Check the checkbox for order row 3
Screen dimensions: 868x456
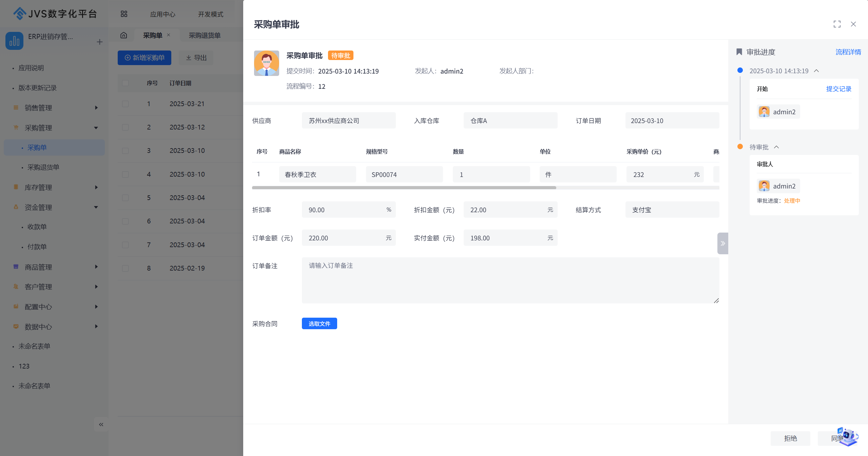[125, 151]
